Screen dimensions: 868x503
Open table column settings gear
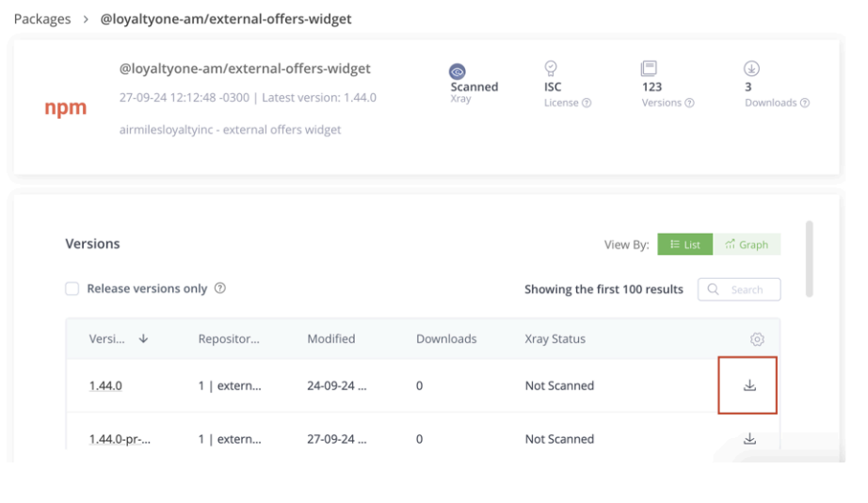point(757,339)
